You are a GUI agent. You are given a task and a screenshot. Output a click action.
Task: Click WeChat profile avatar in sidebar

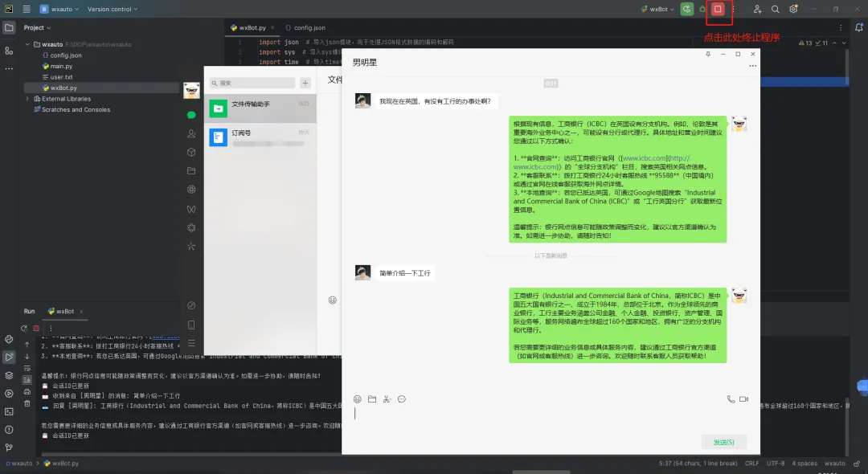pos(191,90)
